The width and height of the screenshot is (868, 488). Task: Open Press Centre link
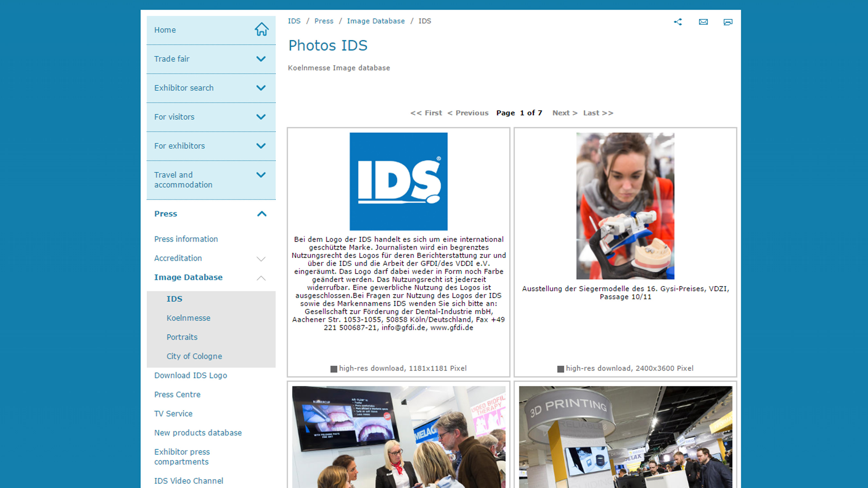tap(177, 394)
